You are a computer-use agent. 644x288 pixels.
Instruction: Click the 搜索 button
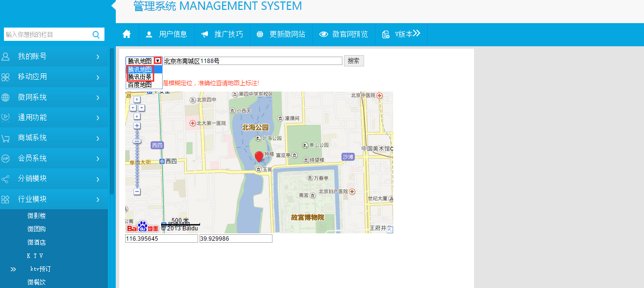[x=354, y=61]
